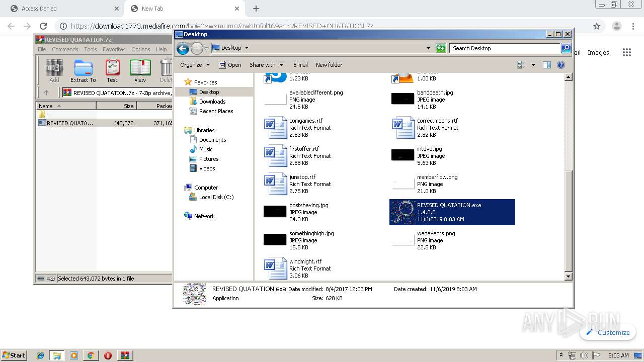Click the Explorer forward arrow button
Screen dimensions: 644x362
(197, 48)
